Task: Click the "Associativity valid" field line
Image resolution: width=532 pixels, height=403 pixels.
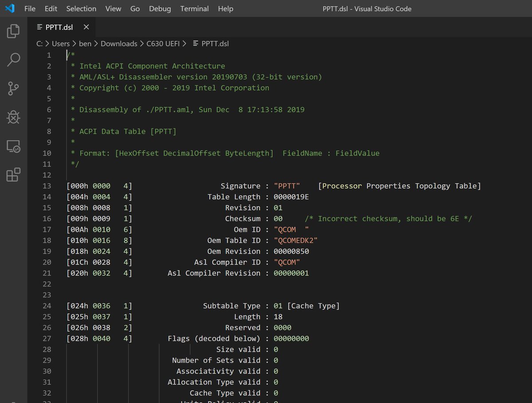Action: click(x=227, y=371)
